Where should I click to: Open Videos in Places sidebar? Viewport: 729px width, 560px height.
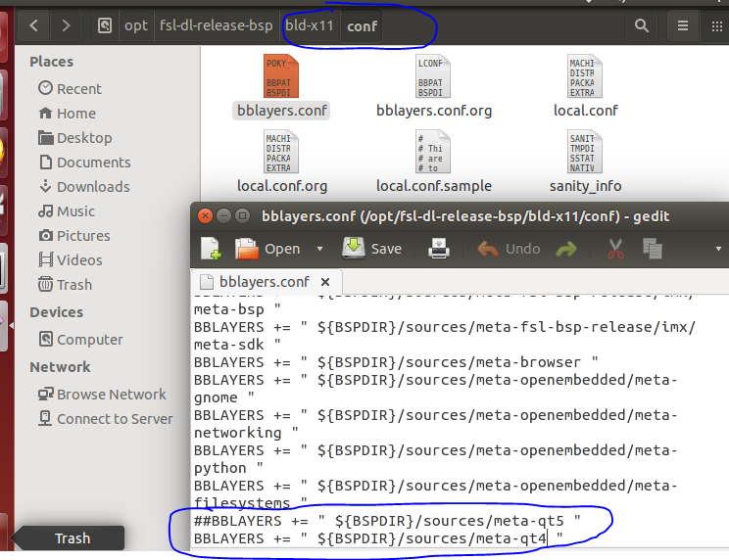click(71, 260)
